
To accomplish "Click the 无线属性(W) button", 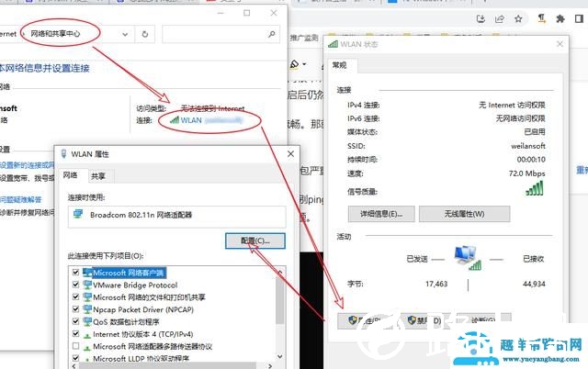I will click(464, 214).
